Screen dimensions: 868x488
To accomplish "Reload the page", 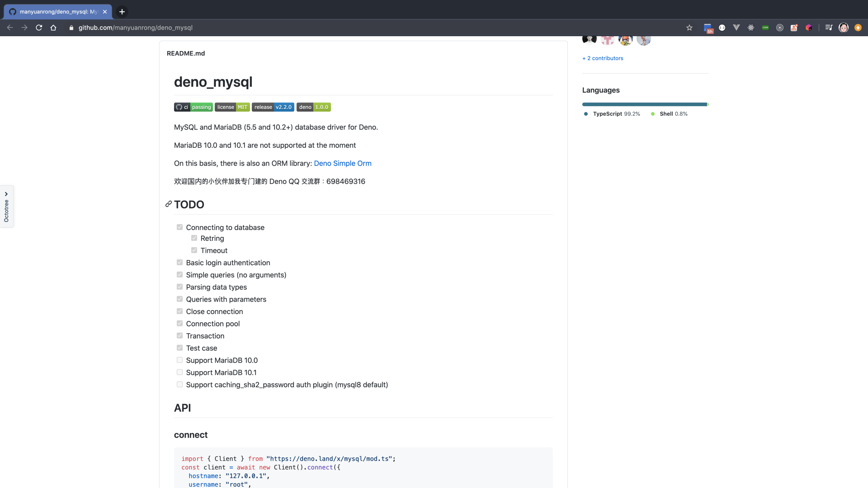I will pos(39,27).
